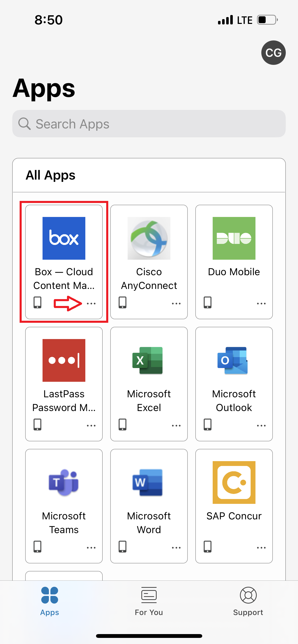Select the Duo Mobile app icon
298x644 pixels.
click(234, 238)
